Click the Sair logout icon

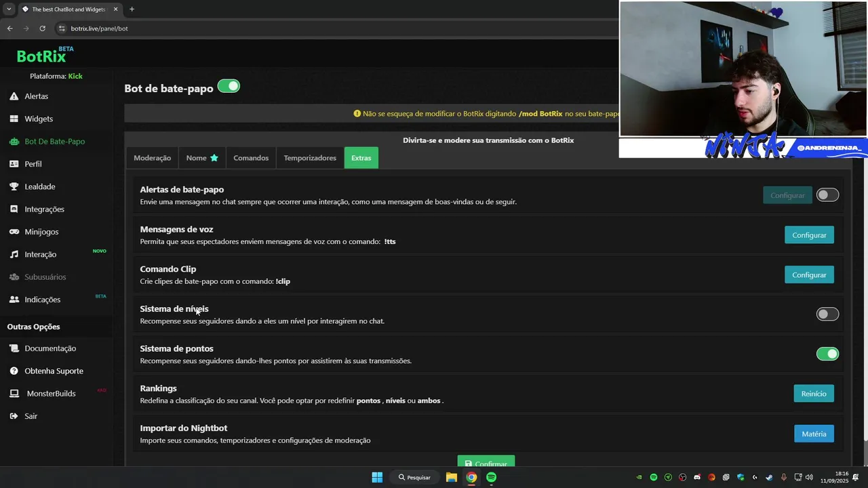tap(14, 416)
